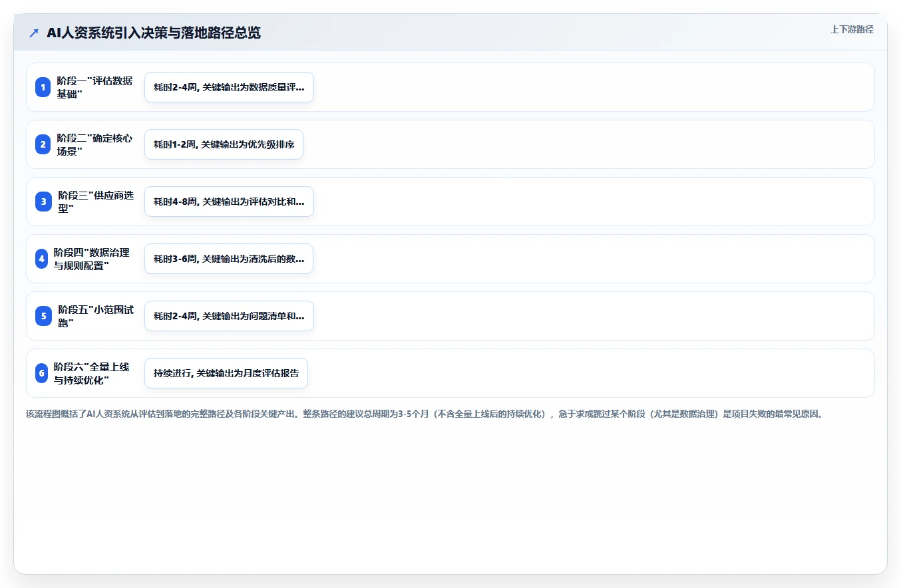Click the 持续进行 月度评估报告 detail chip
The image size is (901, 588).
click(x=226, y=373)
